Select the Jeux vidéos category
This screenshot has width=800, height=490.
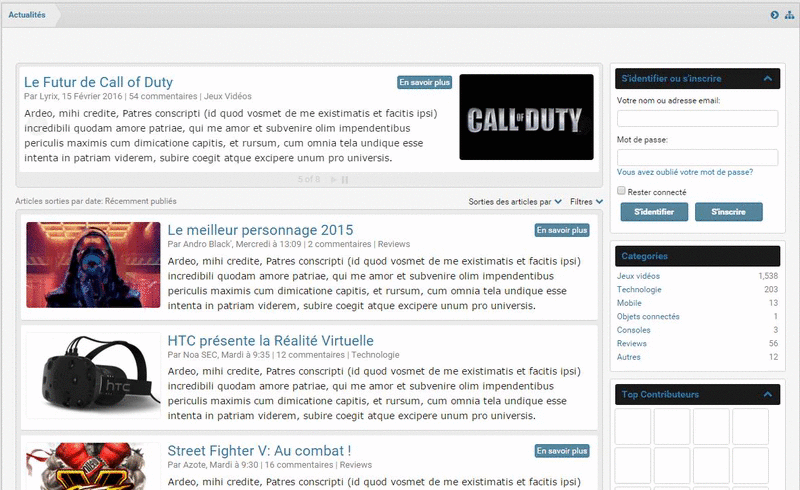(638, 276)
